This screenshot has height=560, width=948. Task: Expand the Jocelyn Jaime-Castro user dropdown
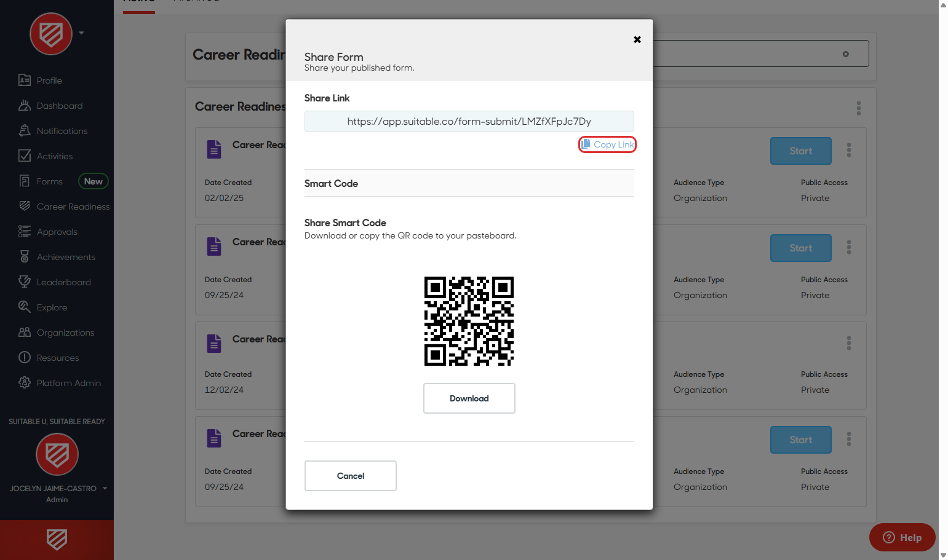coord(105,489)
